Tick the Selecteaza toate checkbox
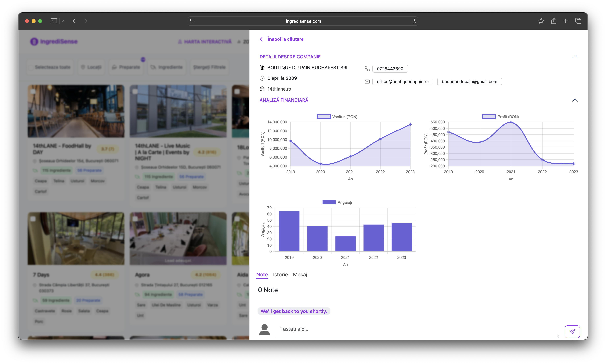Image resolution: width=606 pixels, height=364 pixels. [x=31, y=67]
